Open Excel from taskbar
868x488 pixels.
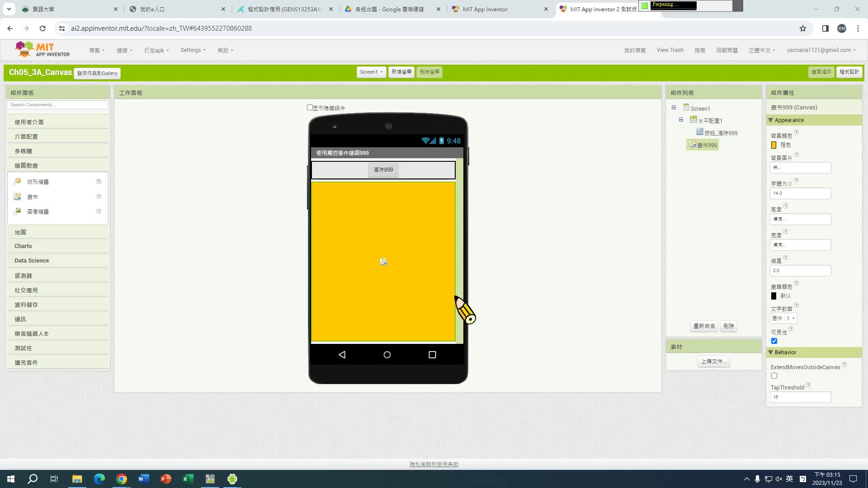[x=188, y=479]
